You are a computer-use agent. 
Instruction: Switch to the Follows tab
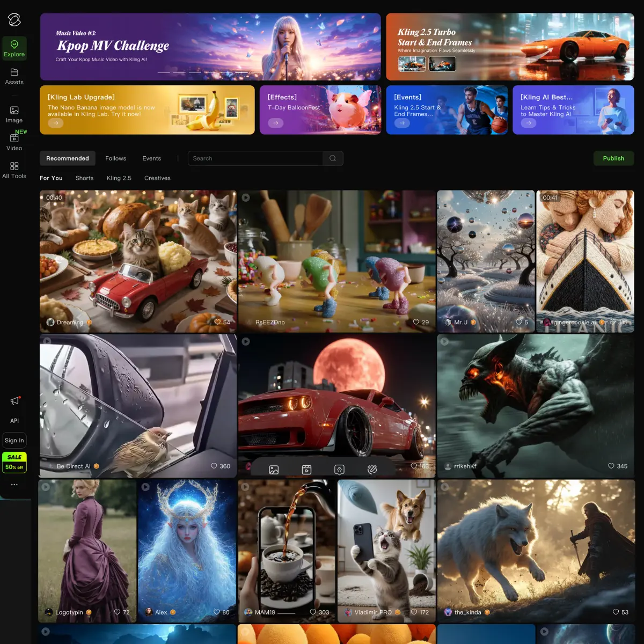pyautogui.click(x=115, y=158)
